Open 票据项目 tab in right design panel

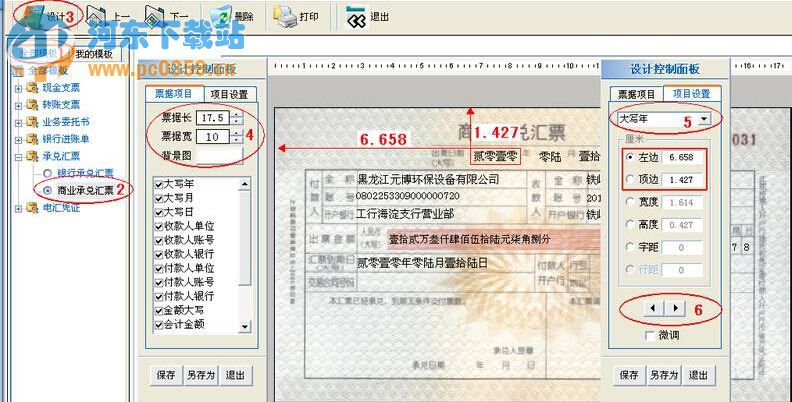[x=636, y=94]
